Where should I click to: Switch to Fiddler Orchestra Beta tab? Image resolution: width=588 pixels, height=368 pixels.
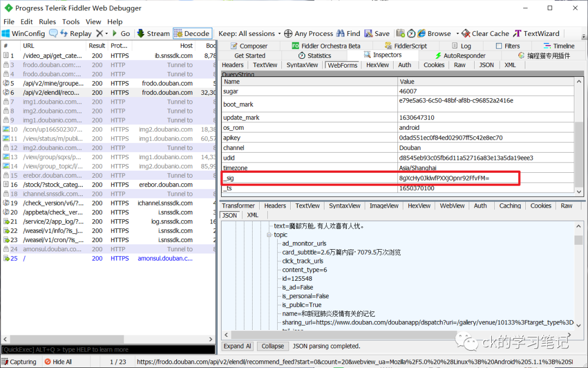click(326, 46)
